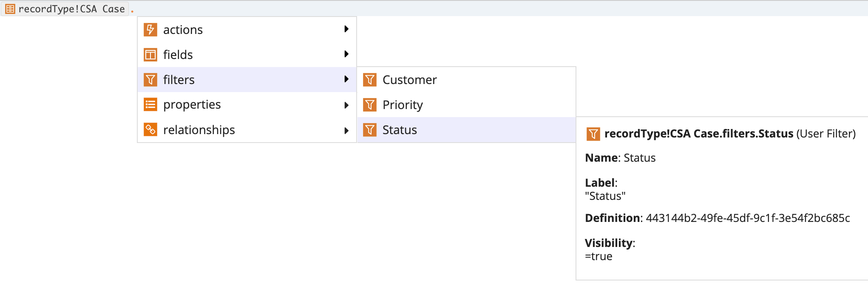Click the lightning bolt actions icon
This screenshot has height=286, width=868.
150,30
